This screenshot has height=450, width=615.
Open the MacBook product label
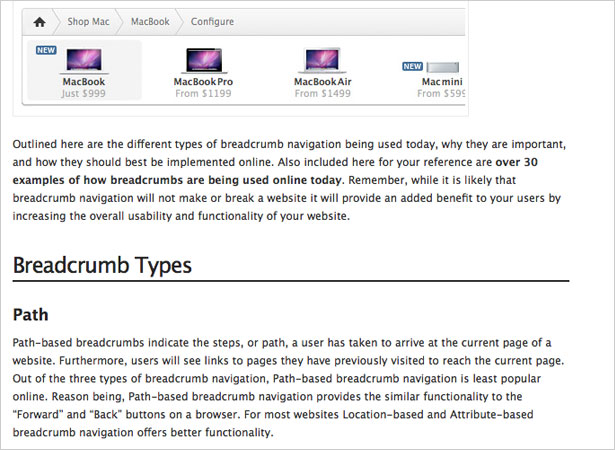[84, 82]
